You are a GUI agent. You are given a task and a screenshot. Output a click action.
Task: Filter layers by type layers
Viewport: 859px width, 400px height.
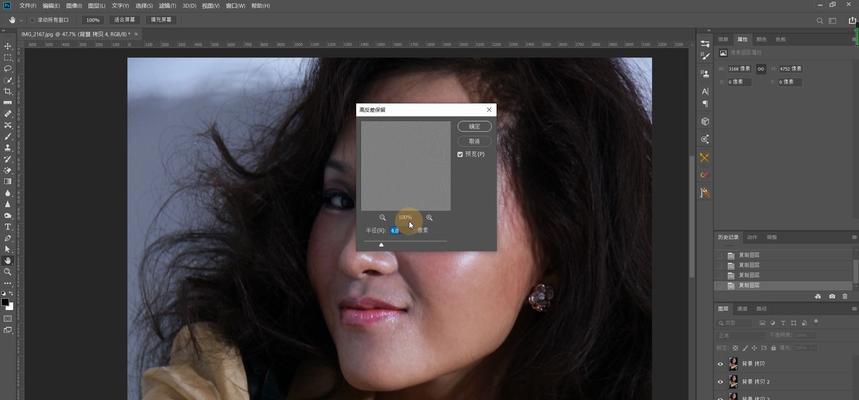[782, 323]
